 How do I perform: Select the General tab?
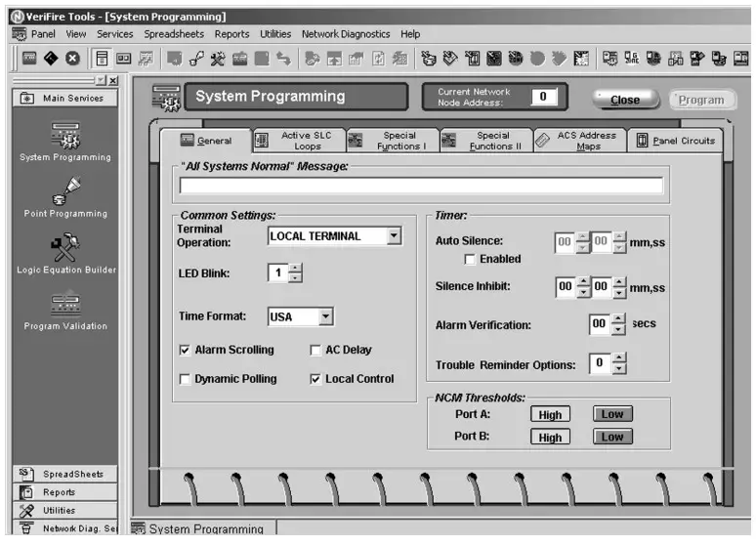[x=206, y=141]
